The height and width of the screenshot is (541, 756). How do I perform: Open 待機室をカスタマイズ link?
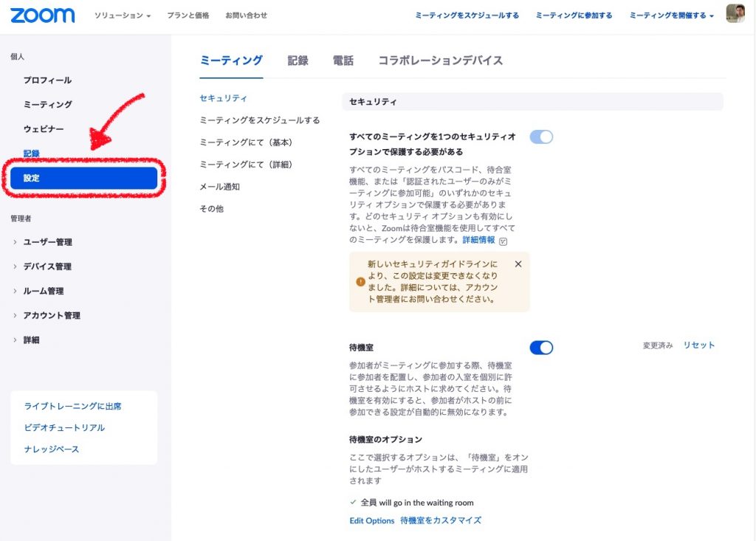pyautogui.click(x=440, y=520)
